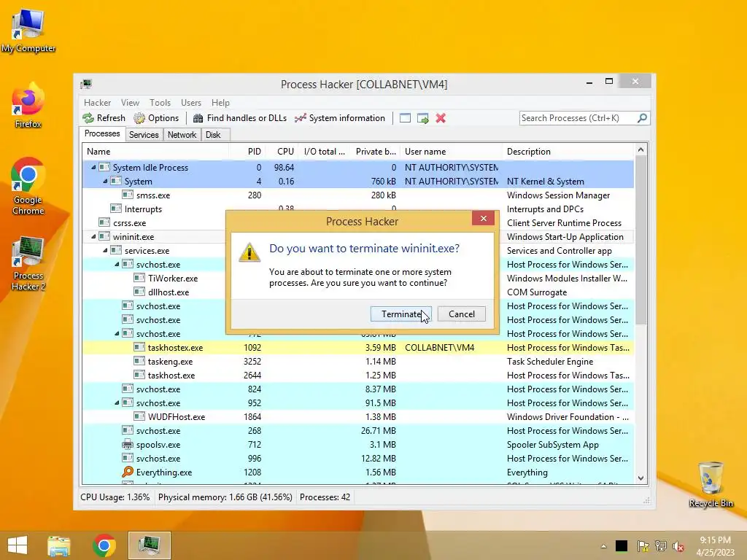Open the Tools menu
747x560 pixels.
[160, 102]
